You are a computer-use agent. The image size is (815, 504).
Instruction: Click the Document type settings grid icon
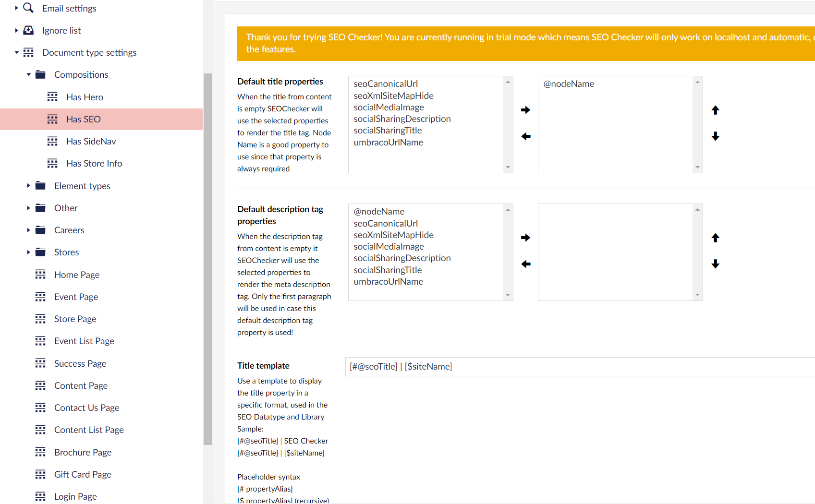click(28, 52)
